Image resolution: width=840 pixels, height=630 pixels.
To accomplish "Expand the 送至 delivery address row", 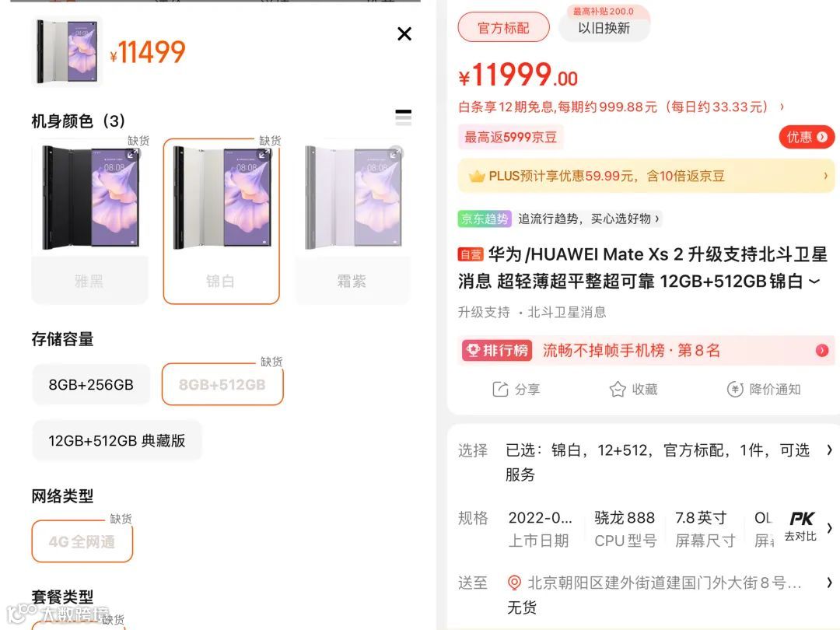I will click(x=643, y=595).
